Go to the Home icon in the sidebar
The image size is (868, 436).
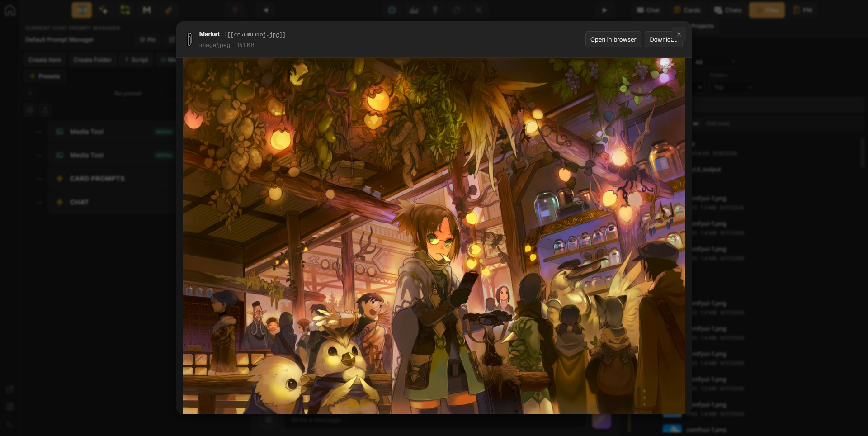pos(9,10)
